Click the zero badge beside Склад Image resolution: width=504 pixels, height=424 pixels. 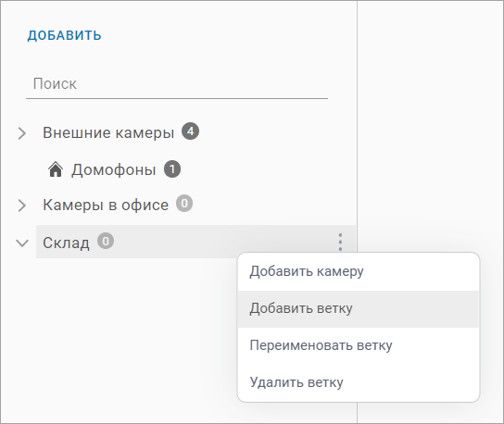[x=106, y=241]
